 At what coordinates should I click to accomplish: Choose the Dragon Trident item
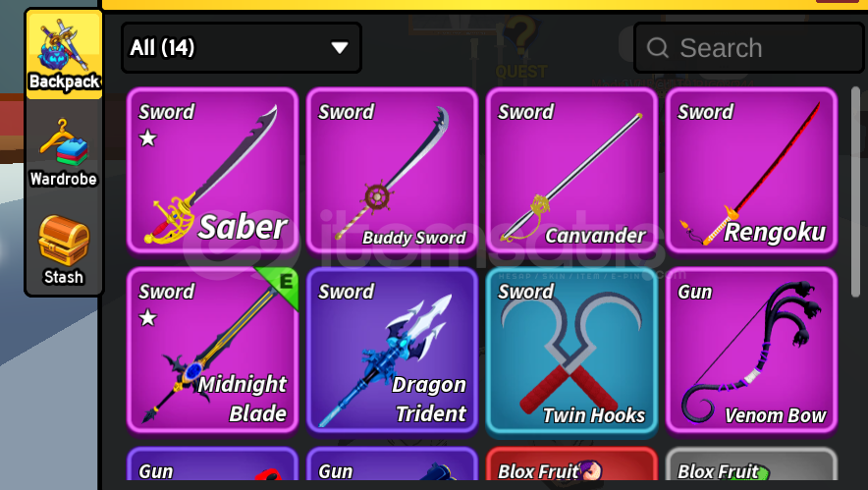[x=392, y=351]
